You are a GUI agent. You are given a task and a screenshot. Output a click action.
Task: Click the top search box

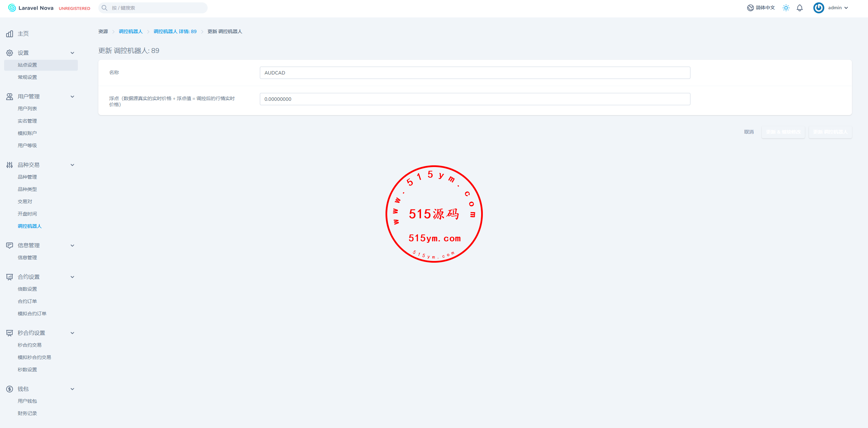(x=153, y=8)
